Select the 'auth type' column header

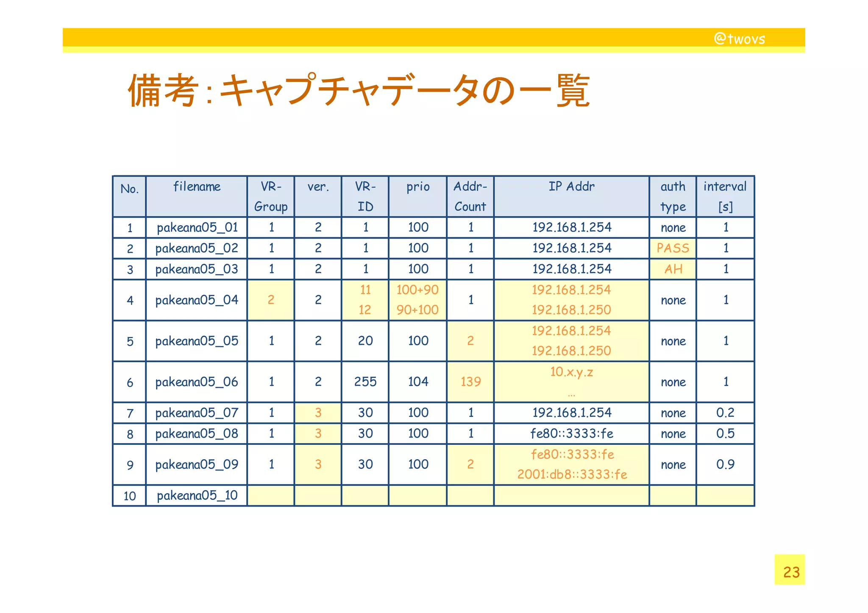pos(673,197)
